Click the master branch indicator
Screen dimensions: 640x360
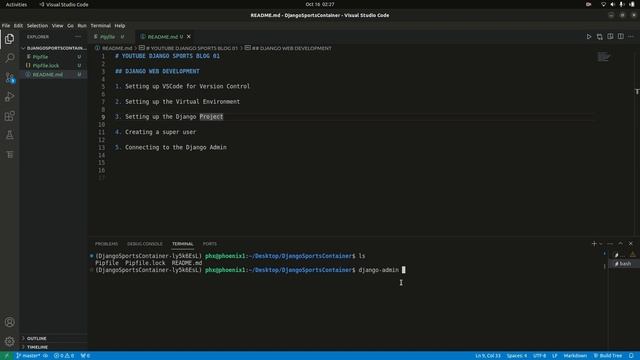pos(28,356)
